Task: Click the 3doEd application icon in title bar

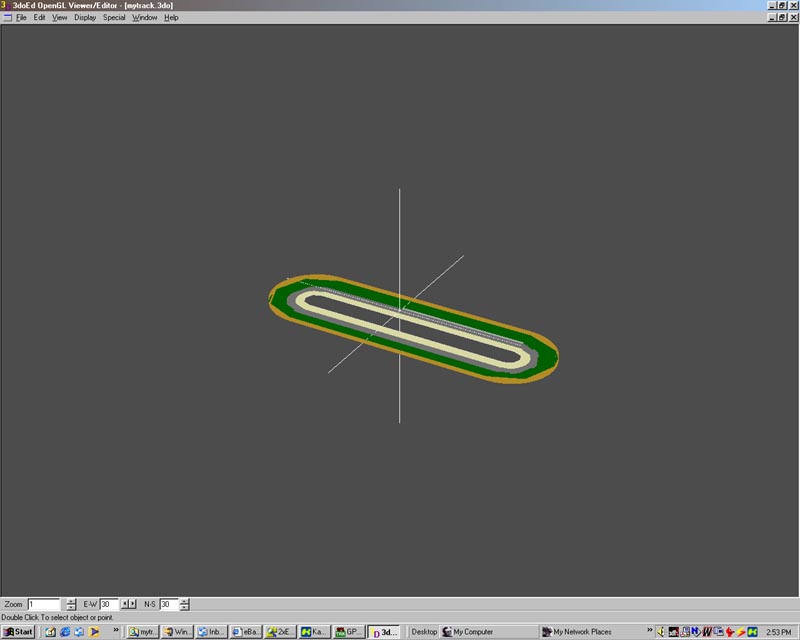Action: pos(6,5)
